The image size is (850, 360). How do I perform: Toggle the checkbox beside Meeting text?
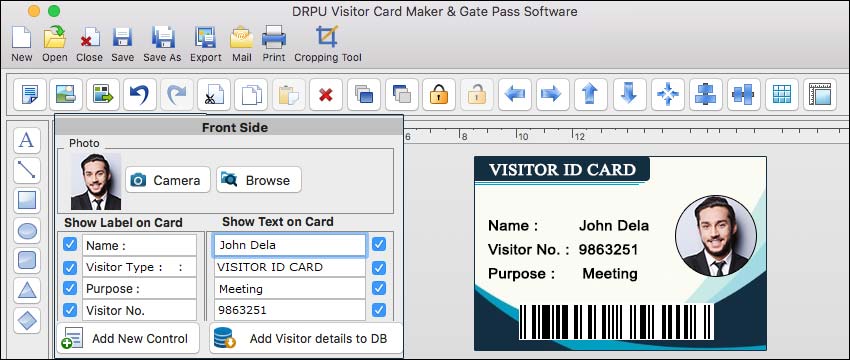tap(379, 288)
